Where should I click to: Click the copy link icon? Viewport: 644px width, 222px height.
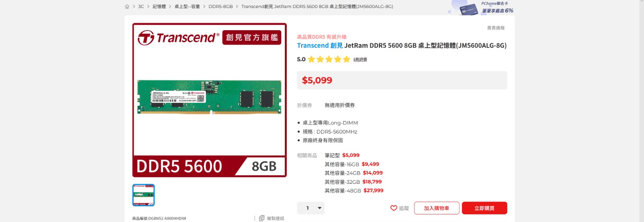[262, 218]
